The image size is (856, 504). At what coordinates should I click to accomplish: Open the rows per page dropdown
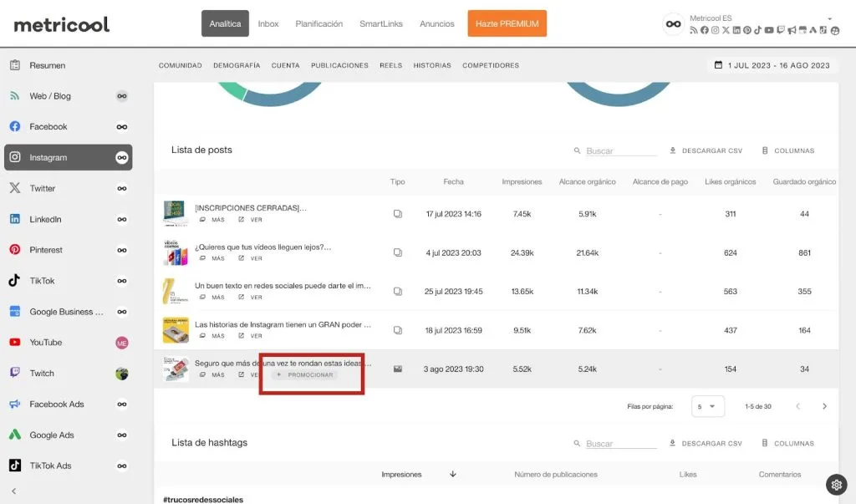tap(707, 406)
